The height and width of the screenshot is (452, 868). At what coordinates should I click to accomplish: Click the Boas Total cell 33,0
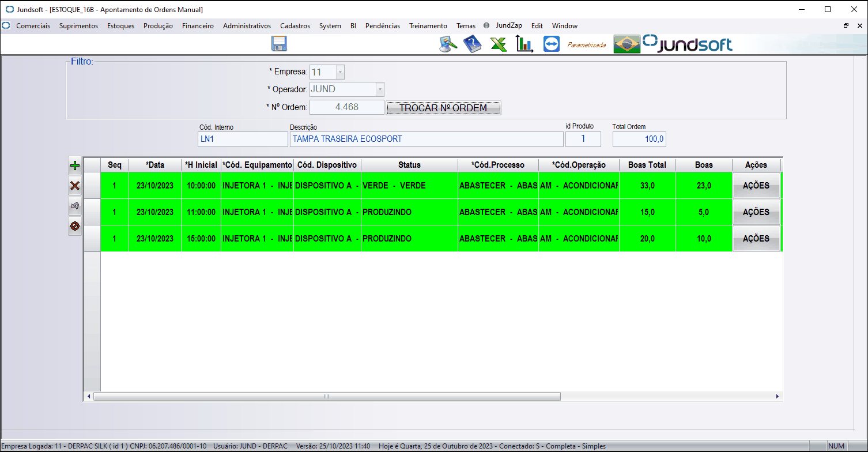point(647,186)
